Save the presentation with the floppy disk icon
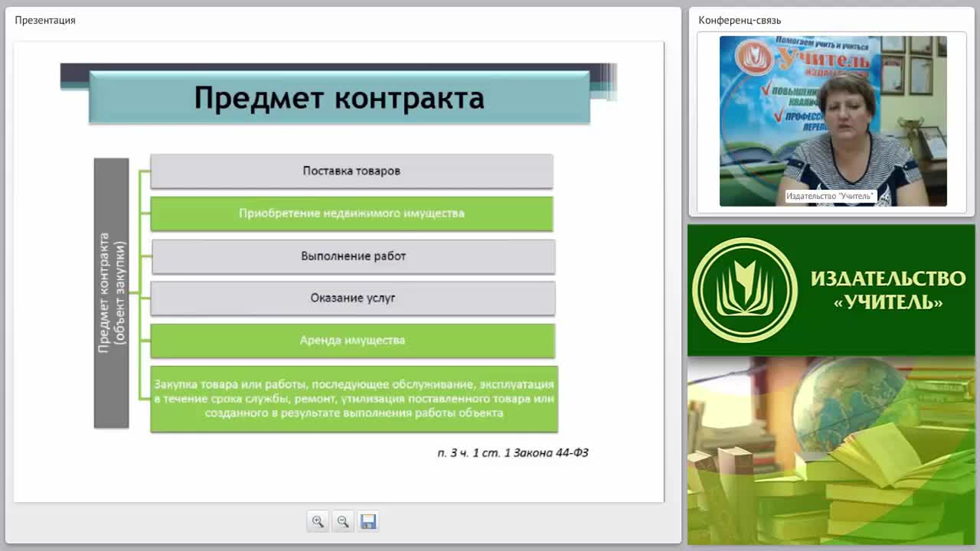980x551 pixels. [x=368, y=521]
